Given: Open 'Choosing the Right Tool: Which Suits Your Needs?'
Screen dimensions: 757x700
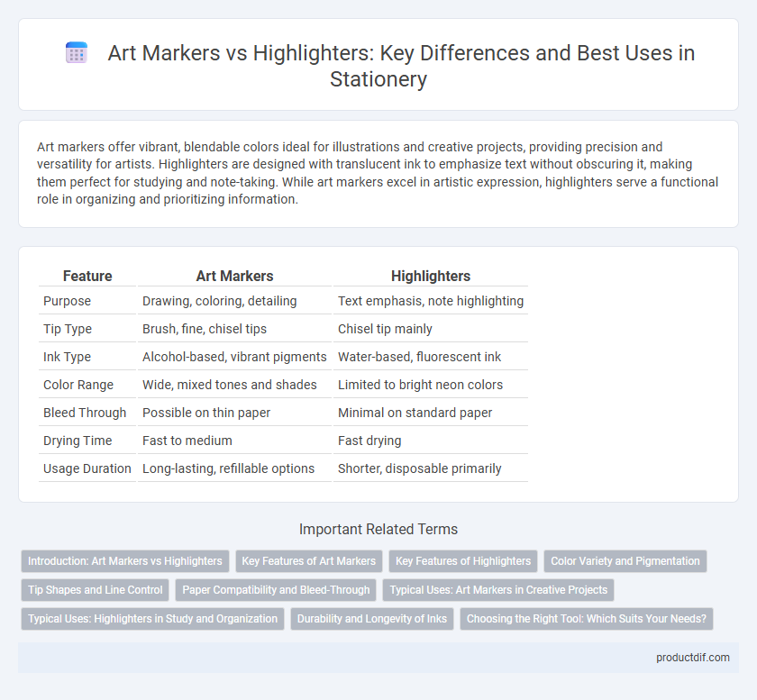Looking at the screenshot, I should (587, 619).
